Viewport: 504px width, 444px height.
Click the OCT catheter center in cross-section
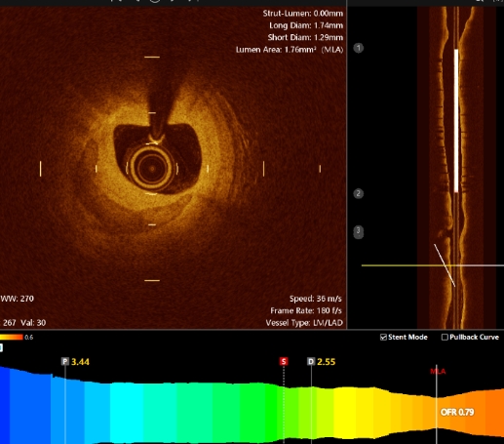152,169
